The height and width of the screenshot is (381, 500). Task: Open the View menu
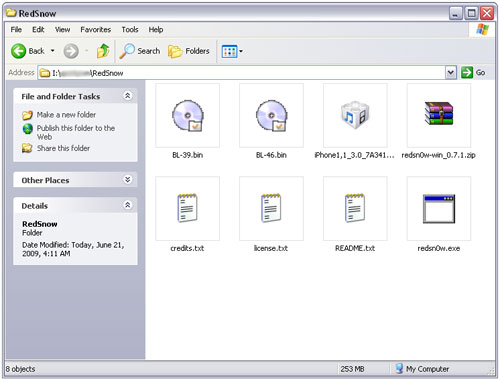[62, 30]
